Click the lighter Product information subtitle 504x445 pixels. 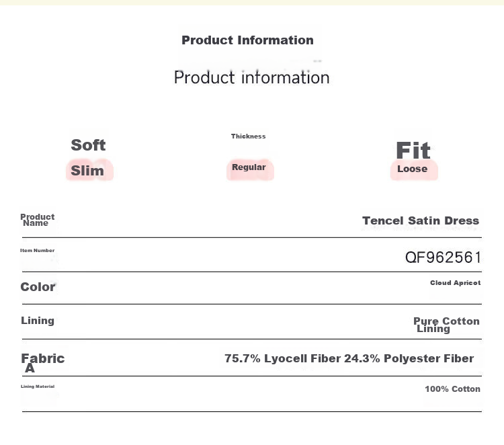pos(252,77)
